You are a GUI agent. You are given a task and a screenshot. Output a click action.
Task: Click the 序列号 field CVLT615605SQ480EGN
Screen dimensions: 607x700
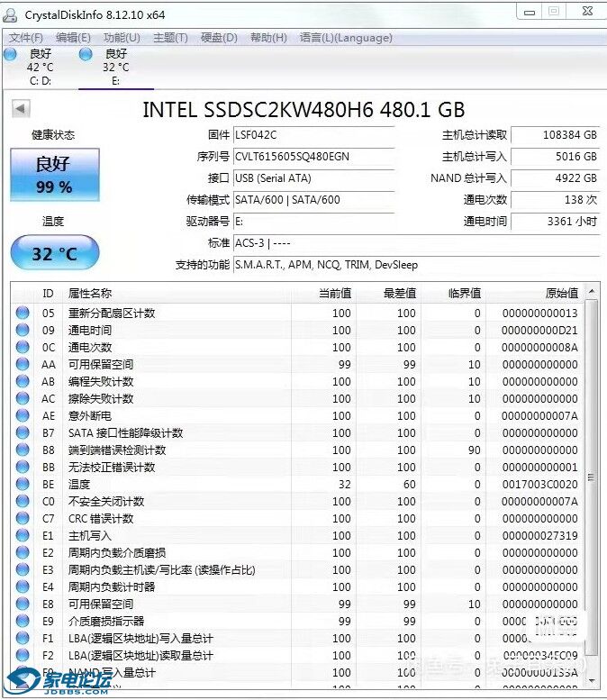pyautogui.click(x=313, y=156)
